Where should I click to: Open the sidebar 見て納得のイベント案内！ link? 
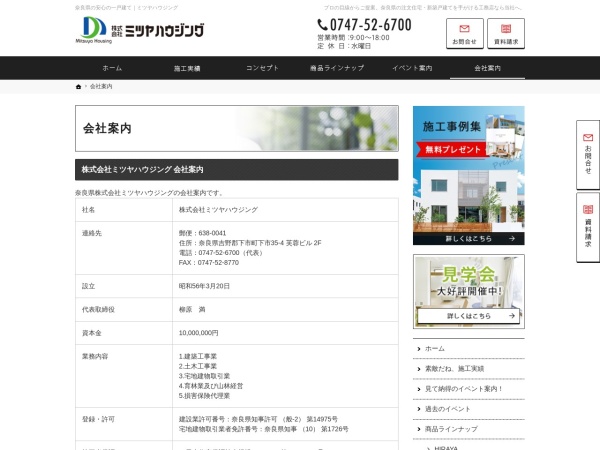tap(464, 389)
